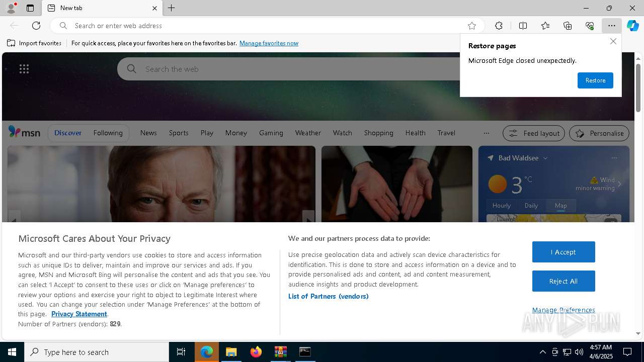Open the Extensions puzzle icon
The image size is (644, 362).
[x=499, y=26]
